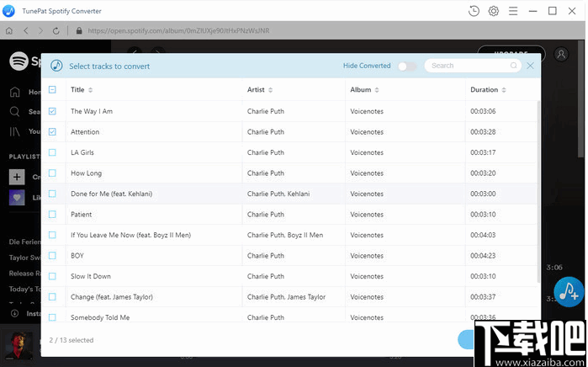
Task: Select the Attention title text
Action: tap(85, 131)
